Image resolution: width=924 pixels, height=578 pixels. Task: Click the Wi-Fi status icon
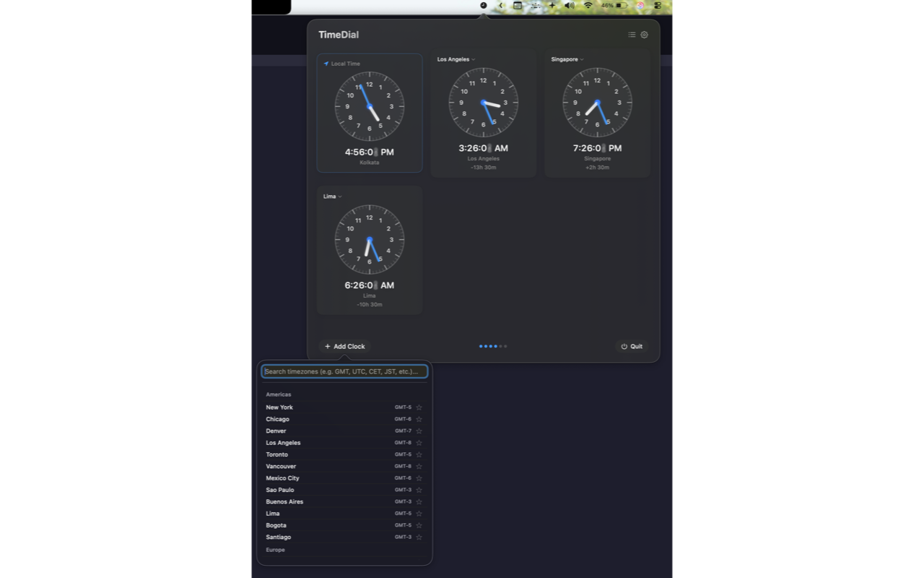coord(589,6)
